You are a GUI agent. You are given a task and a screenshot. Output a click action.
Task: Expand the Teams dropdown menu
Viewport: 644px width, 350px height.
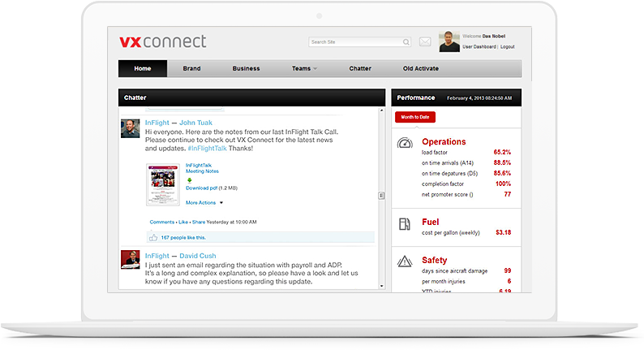pyautogui.click(x=304, y=69)
